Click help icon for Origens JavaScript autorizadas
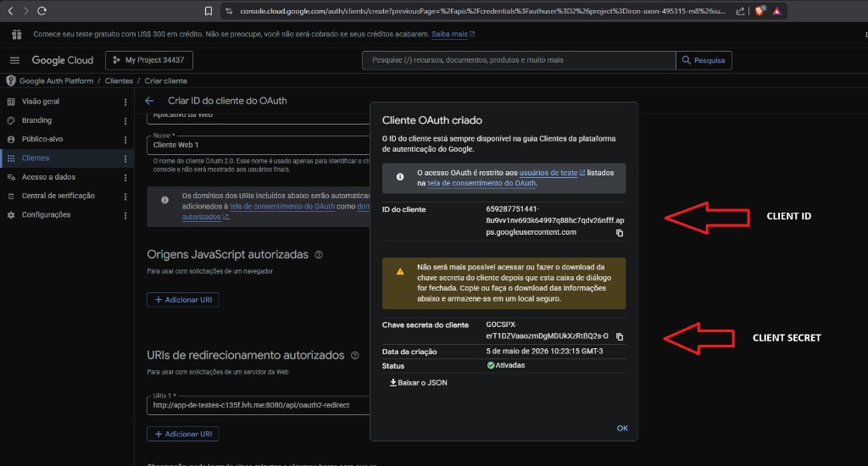868x466 pixels. pyautogui.click(x=319, y=254)
